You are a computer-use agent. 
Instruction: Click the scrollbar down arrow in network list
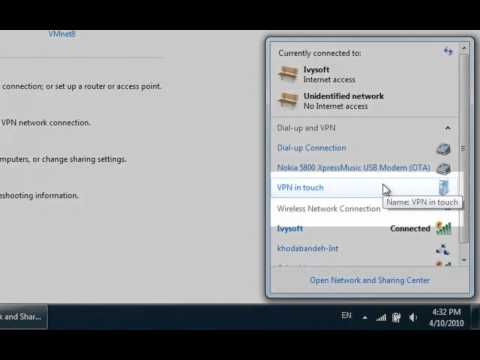(x=464, y=260)
